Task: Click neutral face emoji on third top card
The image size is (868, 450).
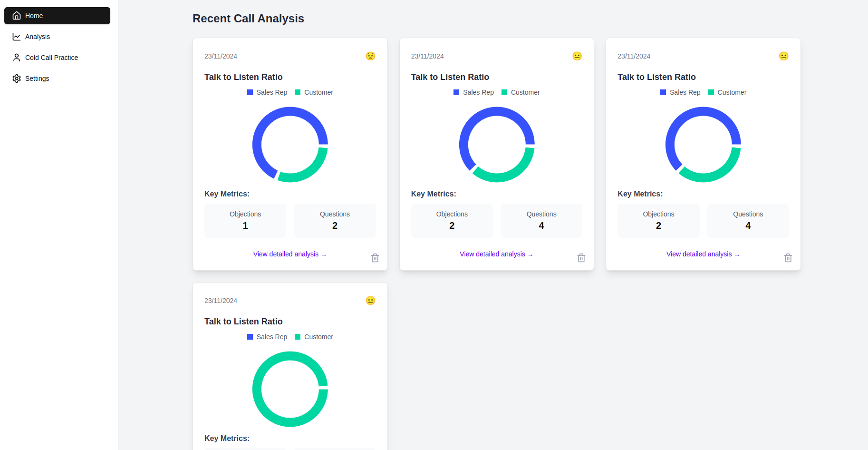Action: 783,56
